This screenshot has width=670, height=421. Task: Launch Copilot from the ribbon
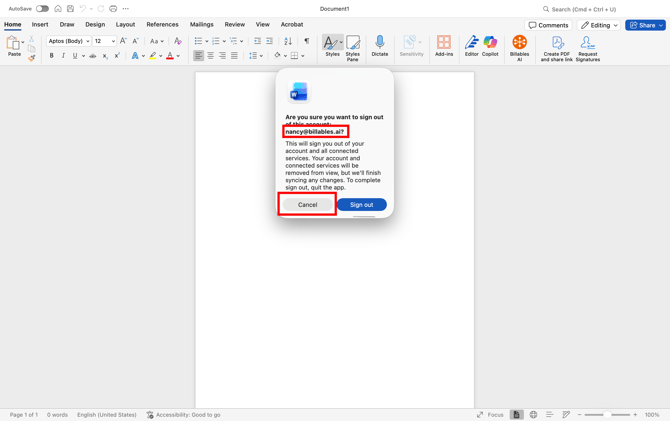(x=490, y=43)
